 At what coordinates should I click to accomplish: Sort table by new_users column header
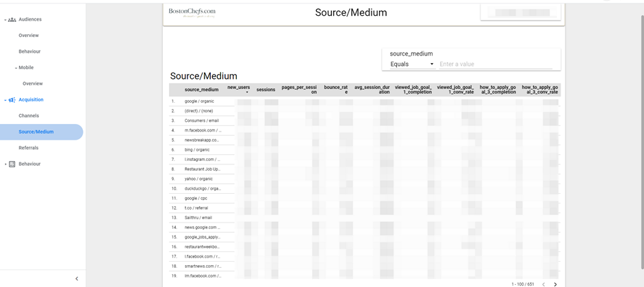click(238, 88)
